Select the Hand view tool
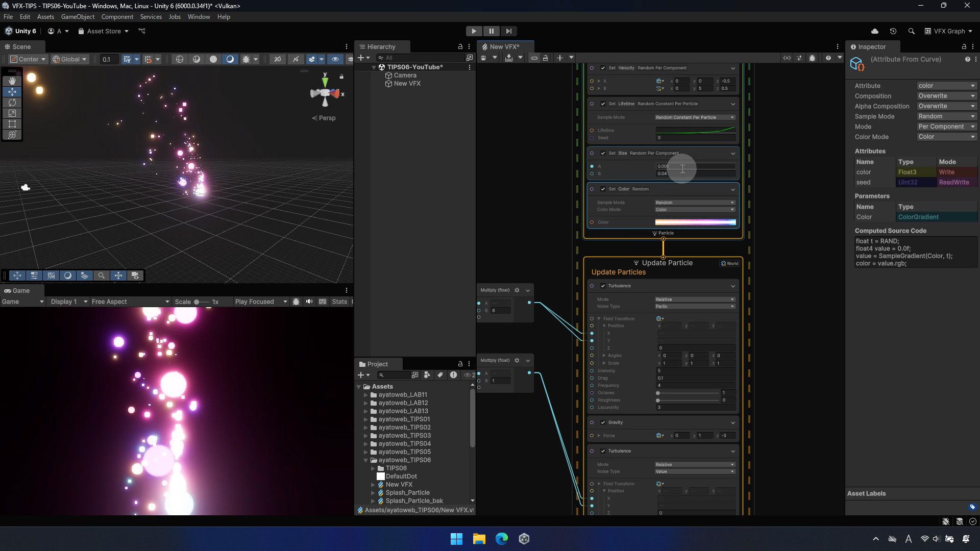This screenshot has width=980, height=551. click(x=12, y=81)
